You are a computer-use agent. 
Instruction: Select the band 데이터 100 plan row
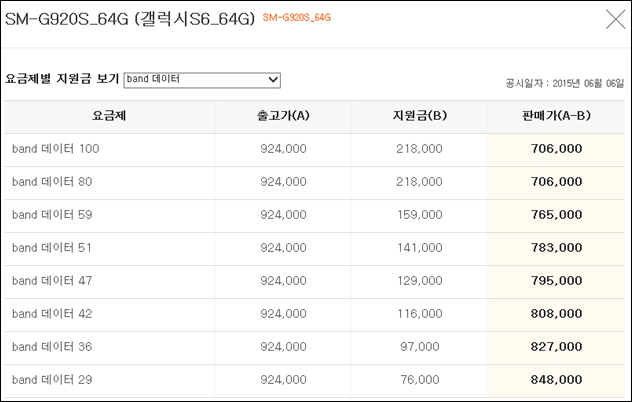(314, 150)
